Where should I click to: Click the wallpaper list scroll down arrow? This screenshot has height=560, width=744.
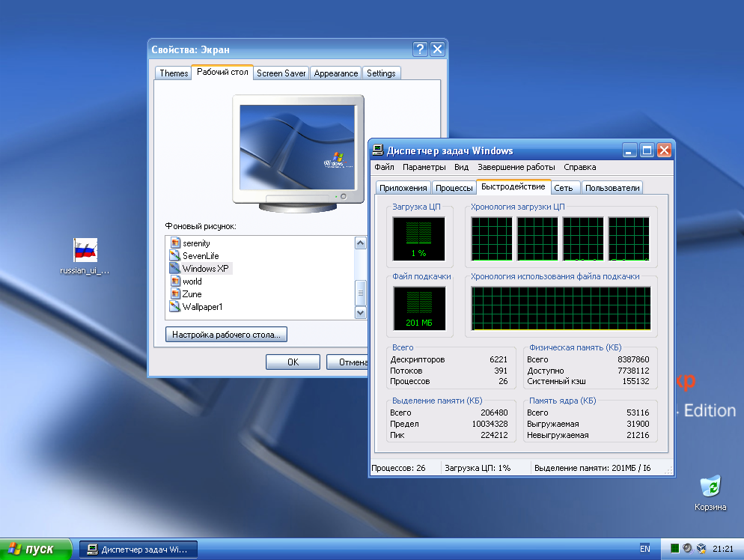361,312
